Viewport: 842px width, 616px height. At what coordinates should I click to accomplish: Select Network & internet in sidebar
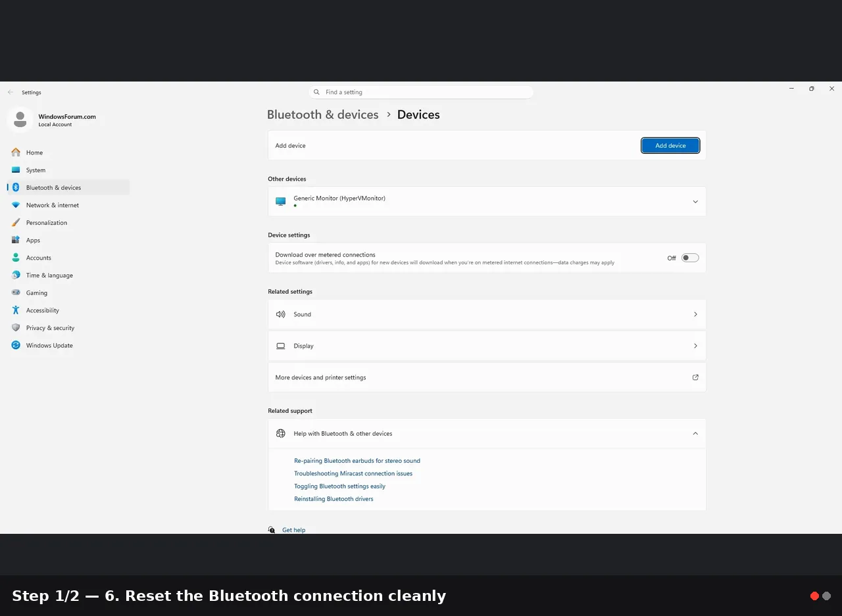click(x=68, y=205)
